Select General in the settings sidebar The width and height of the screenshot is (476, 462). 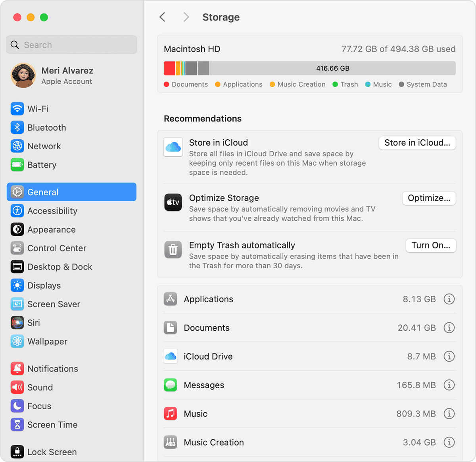pos(43,192)
